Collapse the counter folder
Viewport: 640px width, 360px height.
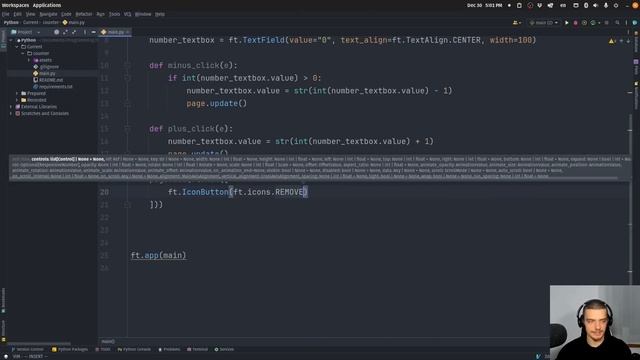[23, 53]
